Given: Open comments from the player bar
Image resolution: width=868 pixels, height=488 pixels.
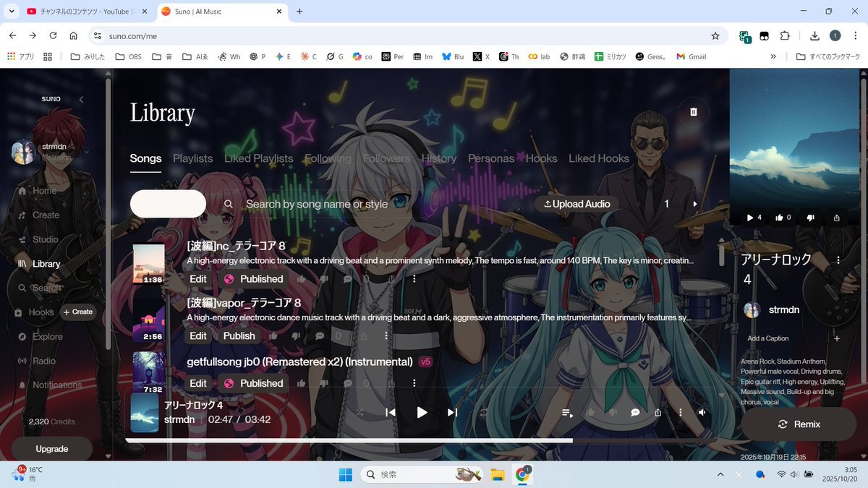Looking at the screenshot, I should tap(634, 412).
